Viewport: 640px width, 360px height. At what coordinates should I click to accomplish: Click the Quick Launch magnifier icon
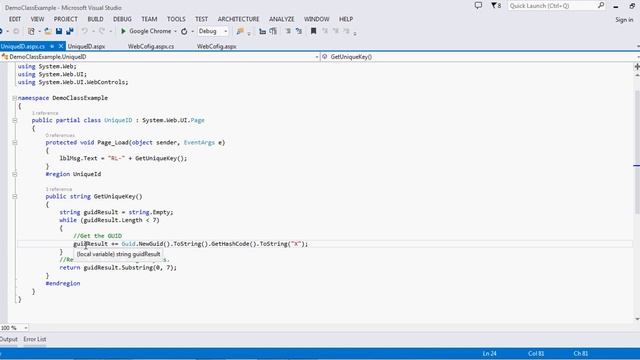pyautogui.click(x=601, y=5)
